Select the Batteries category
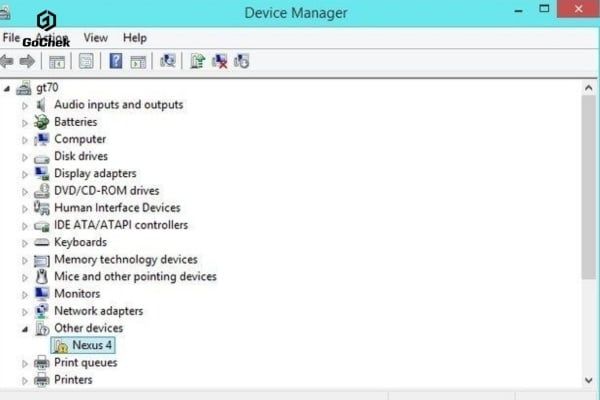The width and height of the screenshot is (600, 400). coord(75,122)
